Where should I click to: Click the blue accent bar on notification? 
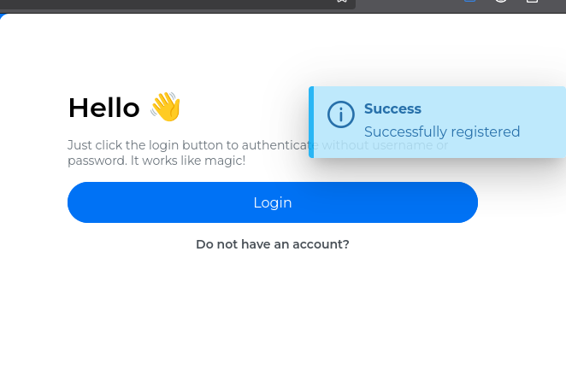pyautogui.click(x=311, y=122)
